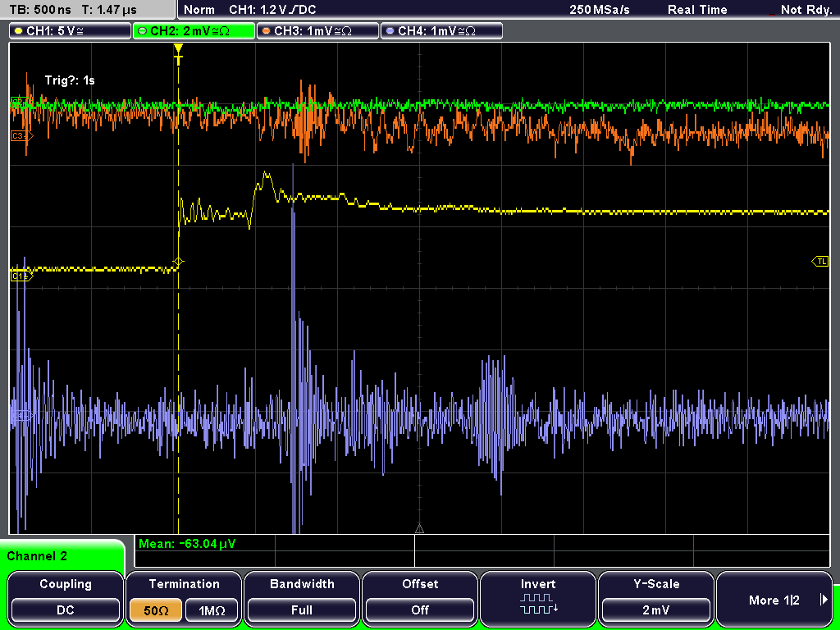840x630 pixels.
Task: Click the T: 1.47 µs trigger time readout
Action: pyautogui.click(x=109, y=10)
